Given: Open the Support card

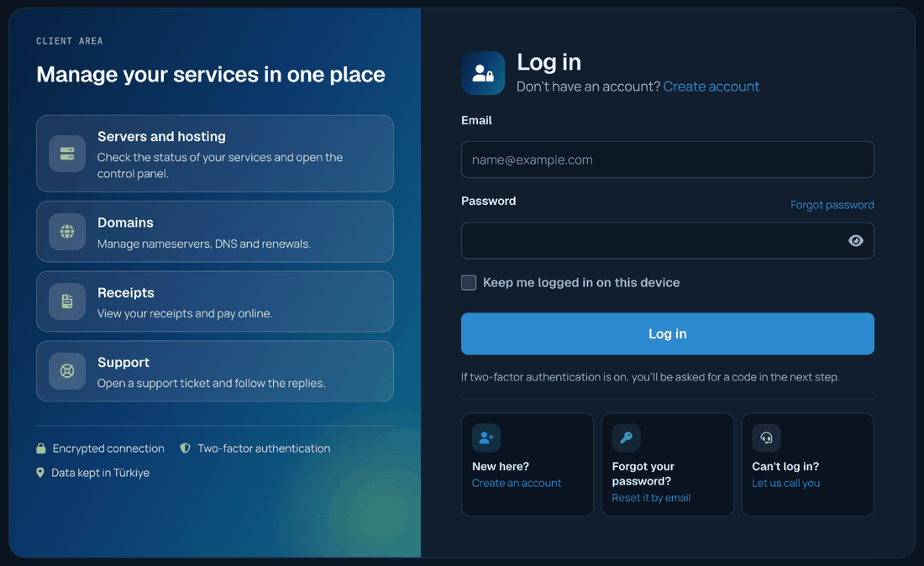Looking at the screenshot, I should pyautogui.click(x=215, y=371).
